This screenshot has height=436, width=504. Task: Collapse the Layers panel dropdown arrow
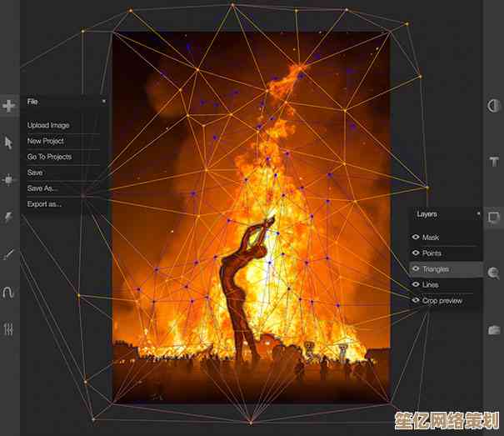tap(478, 214)
